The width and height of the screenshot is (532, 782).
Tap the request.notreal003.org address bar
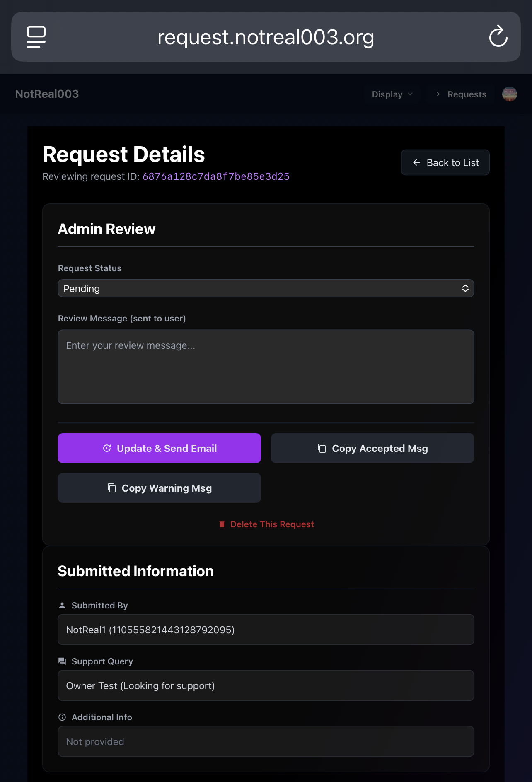coord(266,37)
